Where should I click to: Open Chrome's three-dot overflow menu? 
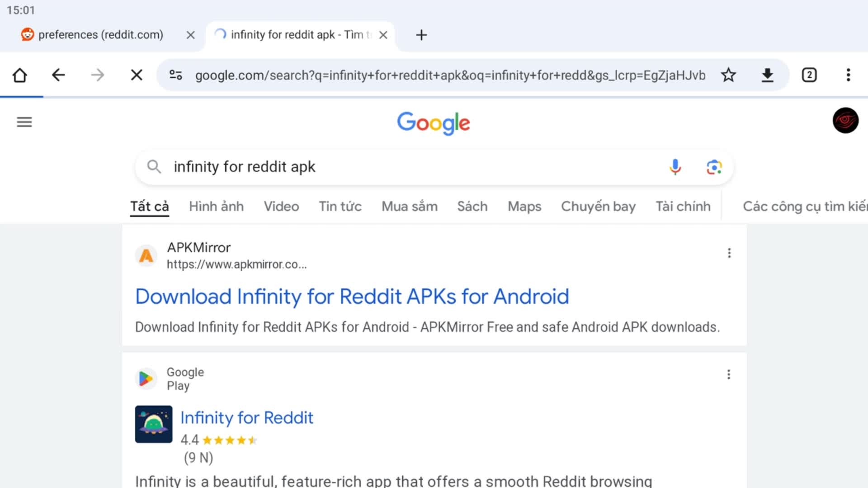click(x=848, y=75)
